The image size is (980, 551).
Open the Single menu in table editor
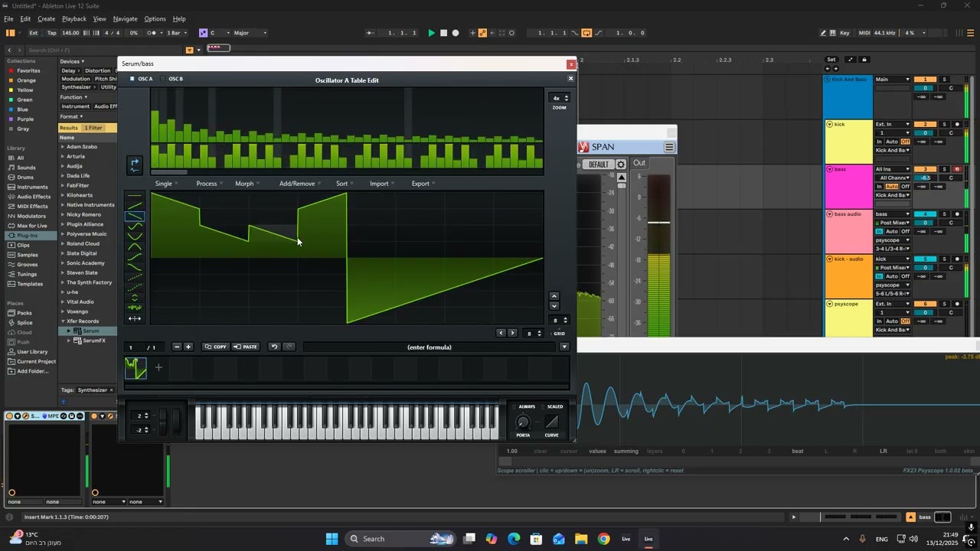coord(166,184)
